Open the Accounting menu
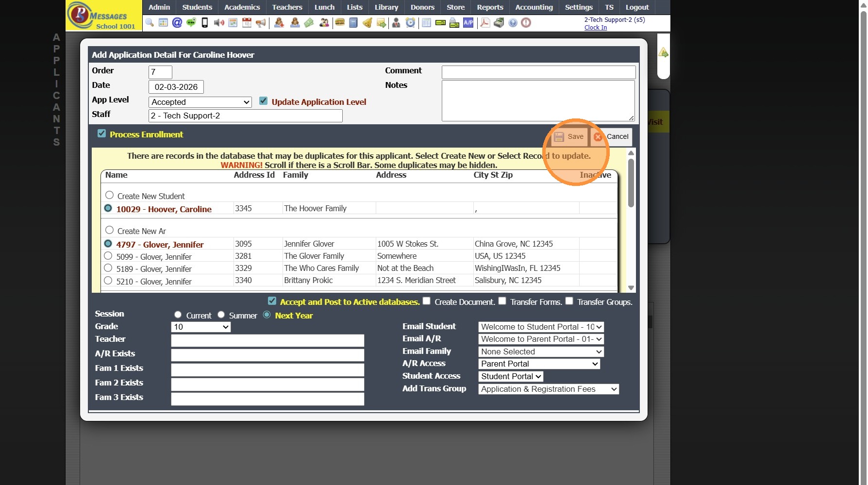 (x=534, y=7)
